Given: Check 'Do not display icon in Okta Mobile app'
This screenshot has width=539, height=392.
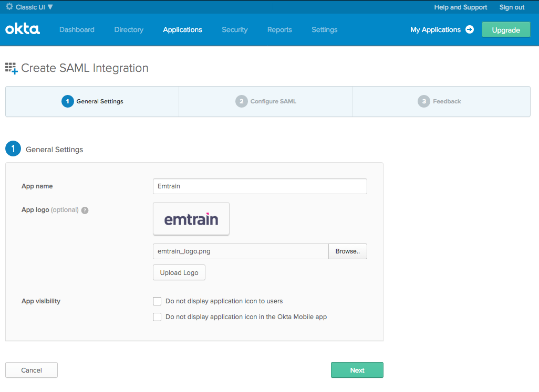Looking at the screenshot, I should [x=157, y=317].
